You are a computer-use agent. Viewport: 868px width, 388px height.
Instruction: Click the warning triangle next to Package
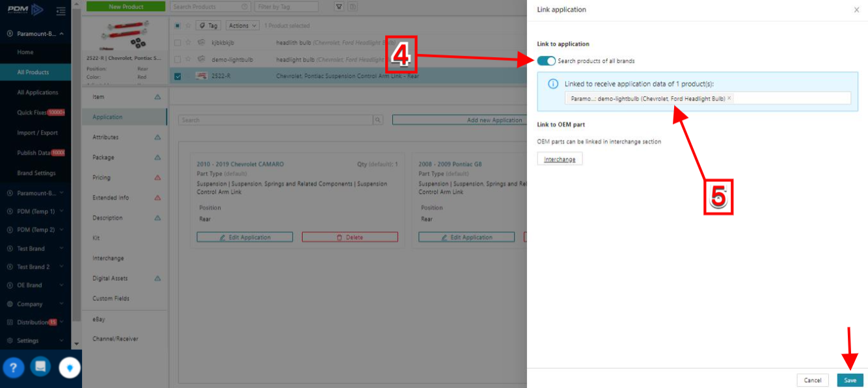tap(157, 157)
